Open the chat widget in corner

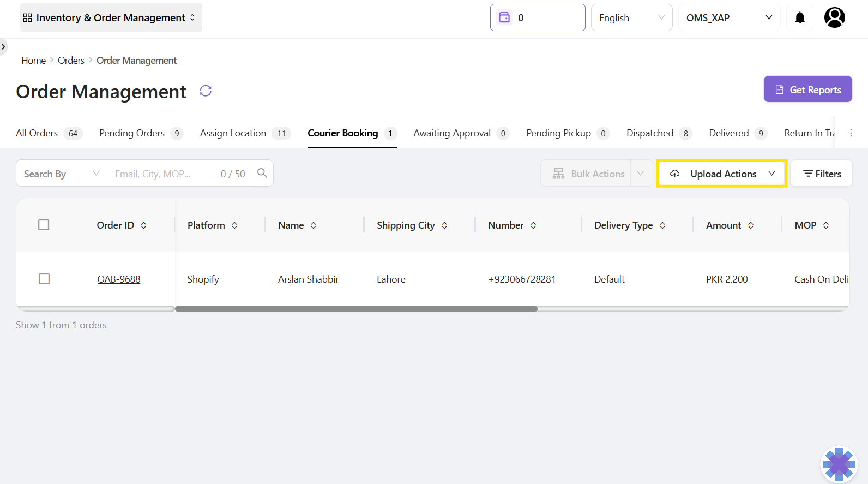(839, 464)
